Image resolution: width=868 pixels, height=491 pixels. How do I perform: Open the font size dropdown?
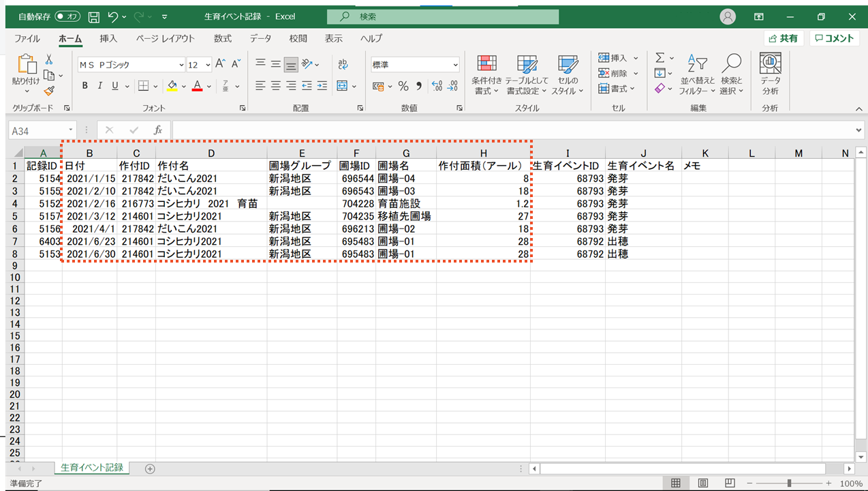[x=208, y=65]
